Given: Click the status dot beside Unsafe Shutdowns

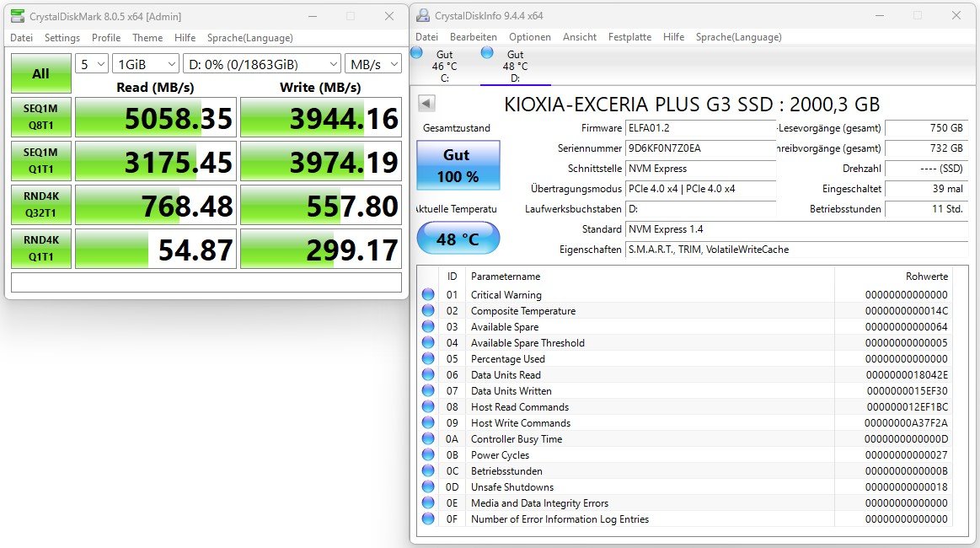Looking at the screenshot, I should (429, 486).
